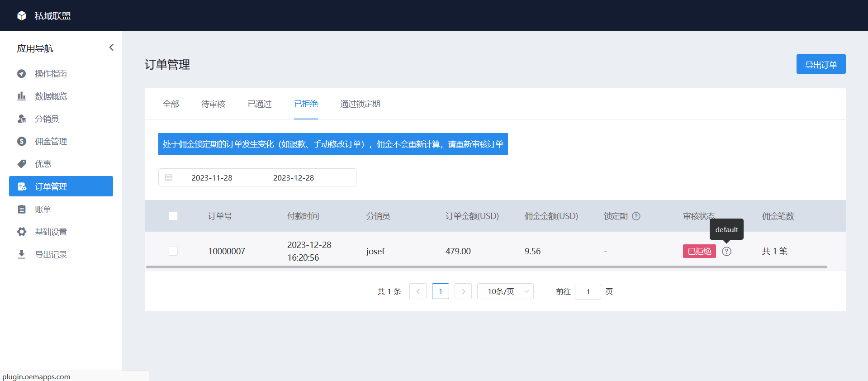This screenshot has width=868, height=381.
Task: Click order number 10000007
Action: (227, 251)
